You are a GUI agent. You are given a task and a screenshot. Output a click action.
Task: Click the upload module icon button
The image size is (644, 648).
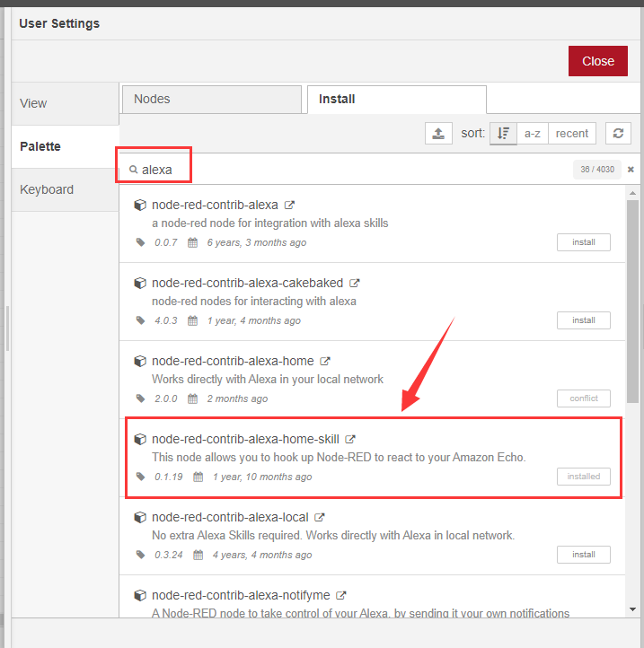(x=438, y=134)
